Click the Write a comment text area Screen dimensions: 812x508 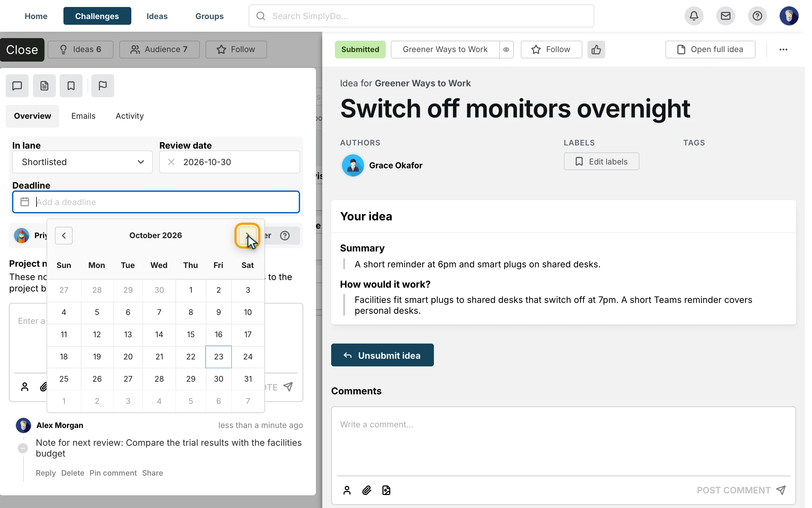pyautogui.click(x=563, y=440)
